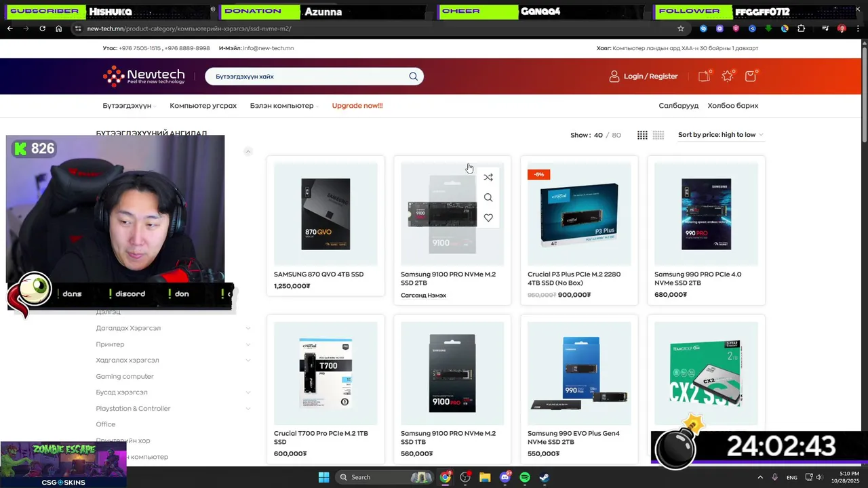Switch to the four-column grid view
868x488 pixels.
658,135
